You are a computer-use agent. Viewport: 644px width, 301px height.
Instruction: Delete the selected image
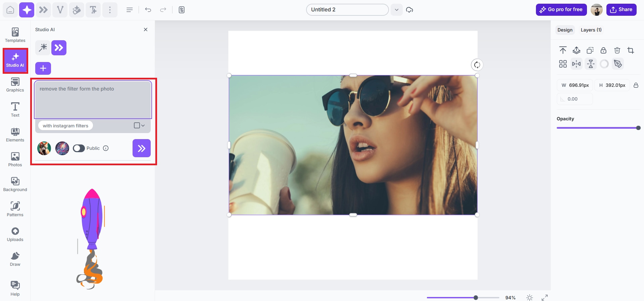[617, 50]
